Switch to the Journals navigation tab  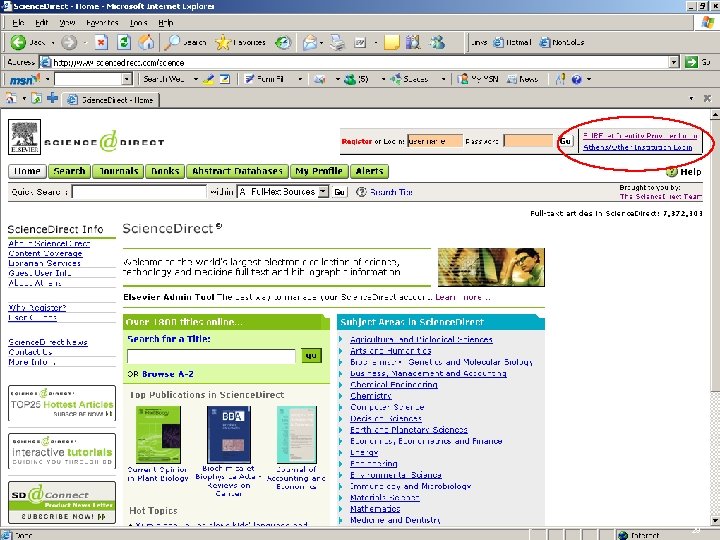point(118,171)
